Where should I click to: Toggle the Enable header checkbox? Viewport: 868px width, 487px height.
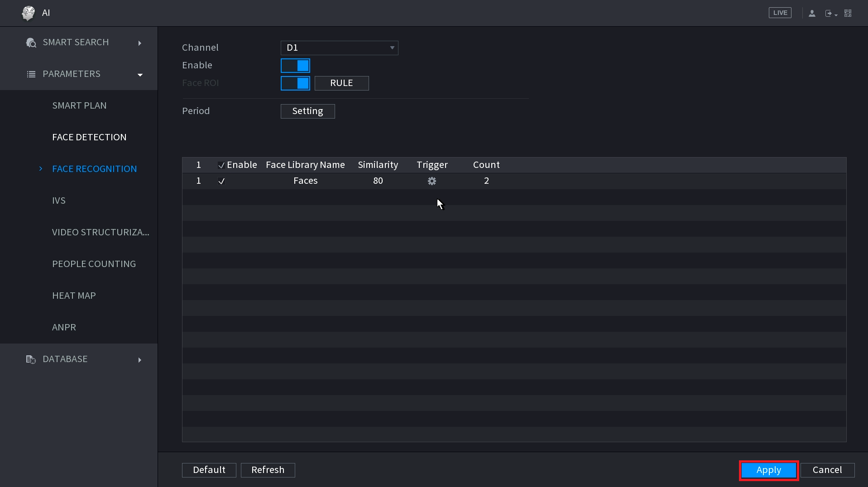(x=221, y=165)
